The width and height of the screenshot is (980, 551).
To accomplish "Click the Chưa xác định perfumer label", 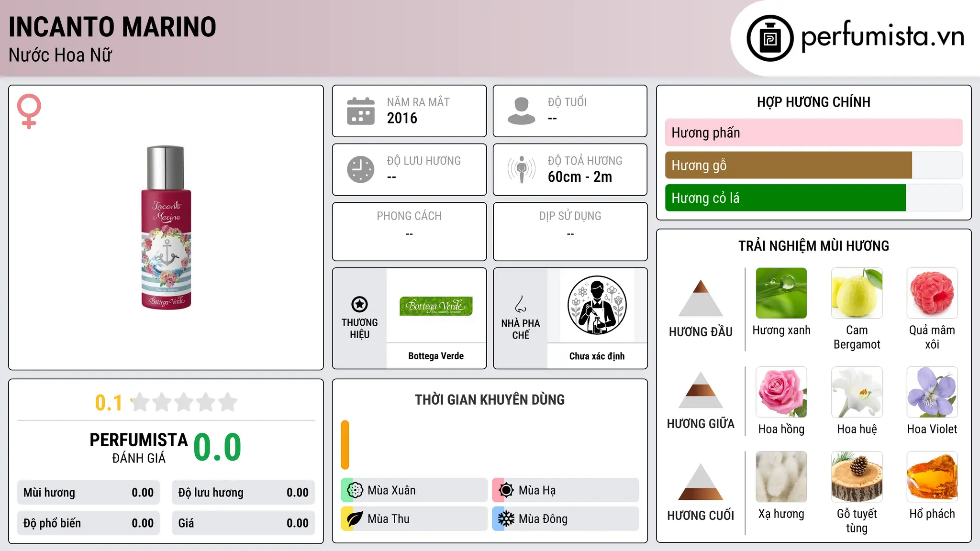I will pyautogui.click(x=597, y=356).
